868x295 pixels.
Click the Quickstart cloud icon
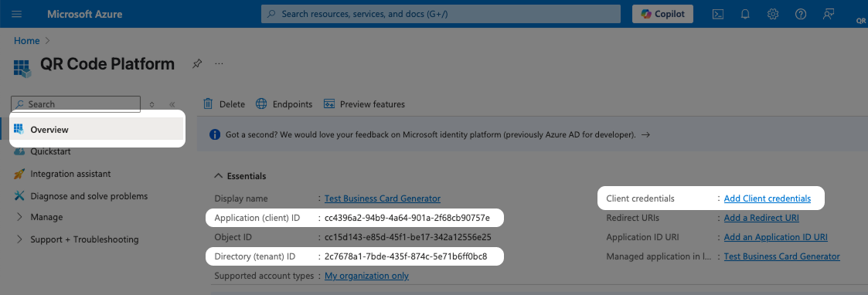pos(19,151)
